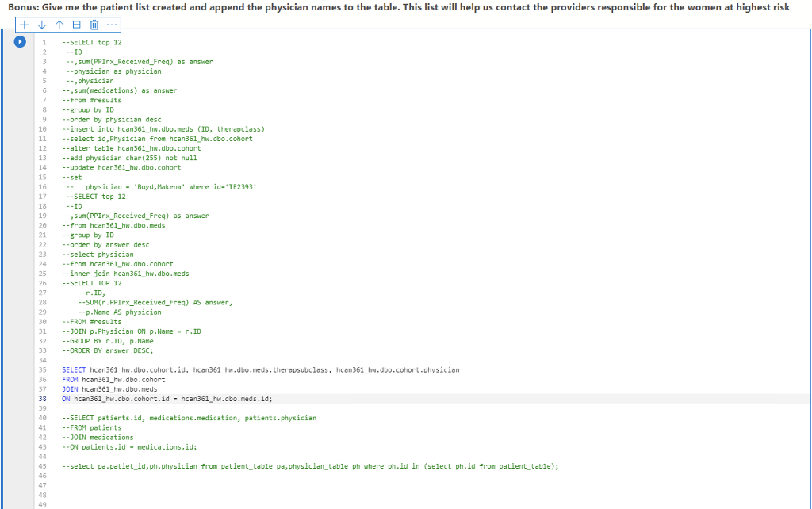Click '--alter table hcan361_hw.dbo.cohort' line
Image resolution: width=812 pixels, height=509 pixels.
[x=132, y=148]
